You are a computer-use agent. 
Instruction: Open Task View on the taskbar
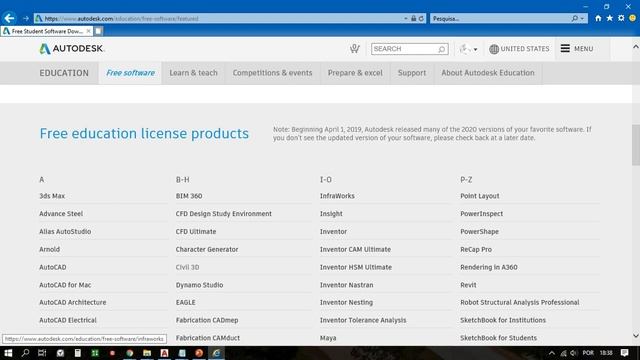42,353
